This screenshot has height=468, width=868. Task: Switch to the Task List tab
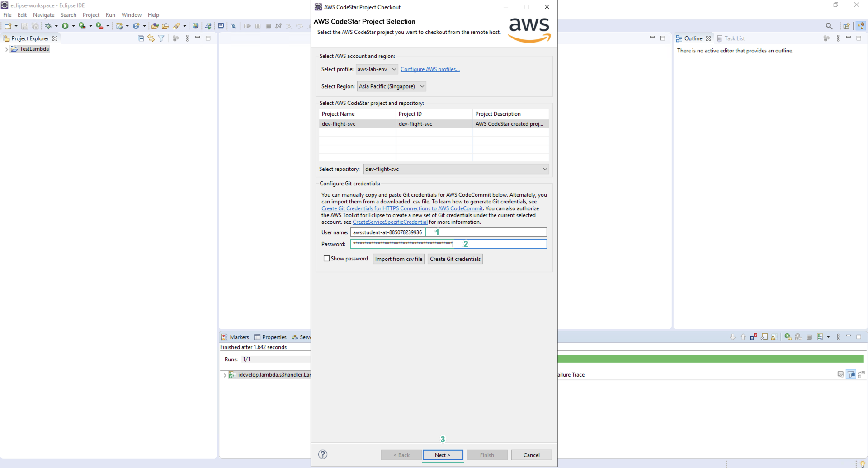click(731, 38)
